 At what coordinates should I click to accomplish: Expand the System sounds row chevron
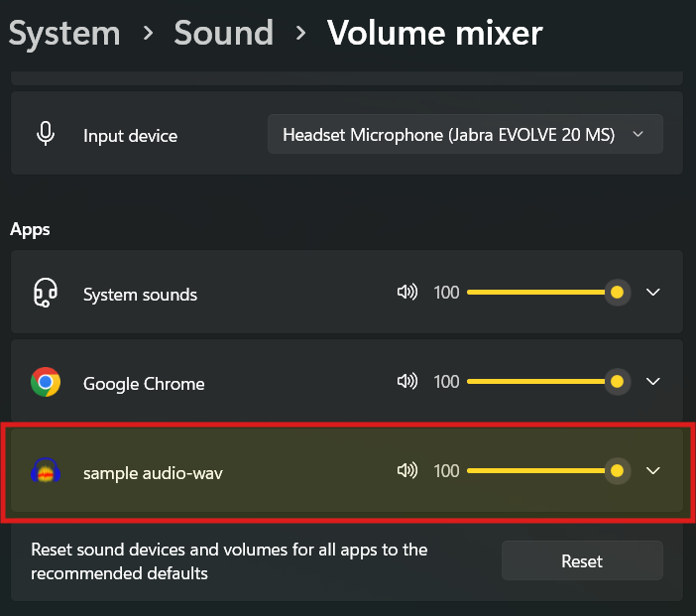click(652, 293)
